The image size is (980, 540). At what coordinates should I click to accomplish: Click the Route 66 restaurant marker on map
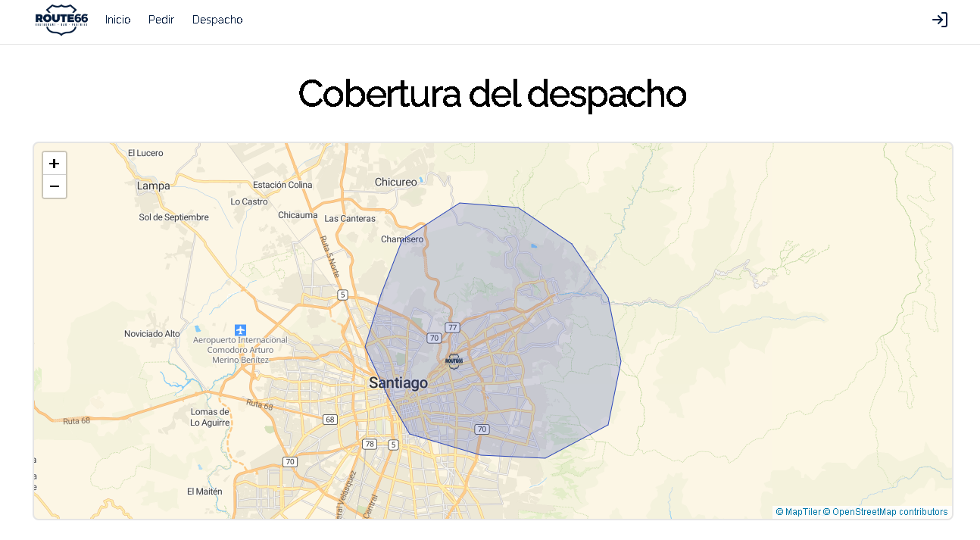click(x=454, y=361)
